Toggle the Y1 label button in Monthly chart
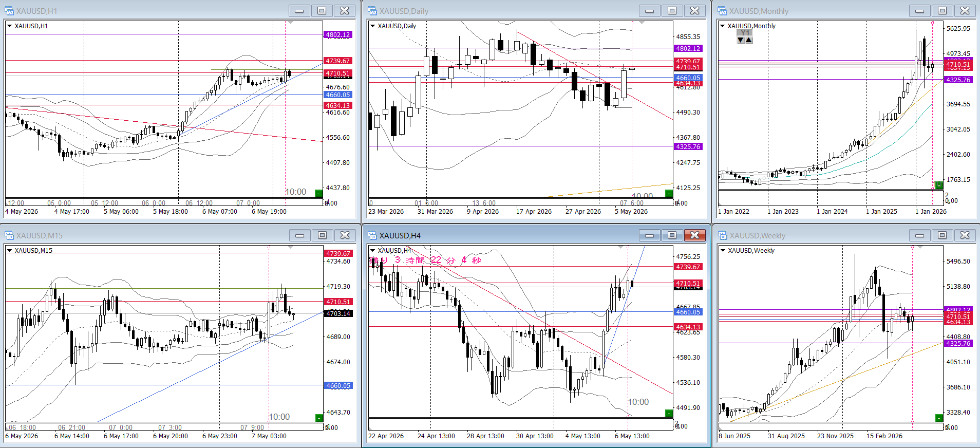Image resolution: width=980 pixels, height=448 pixels. point(745,32)
